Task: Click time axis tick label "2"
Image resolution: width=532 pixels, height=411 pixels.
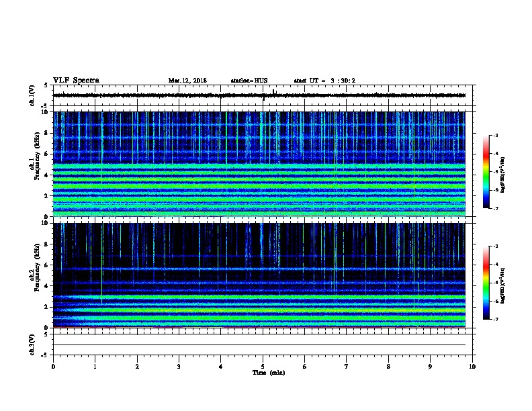Action: point(137,367)
